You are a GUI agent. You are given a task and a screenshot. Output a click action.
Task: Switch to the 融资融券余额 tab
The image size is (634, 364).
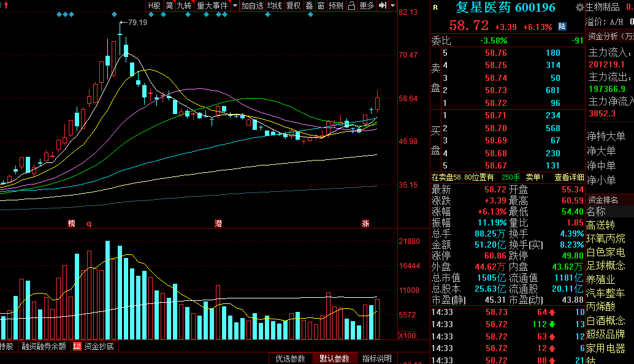[44, 346]
